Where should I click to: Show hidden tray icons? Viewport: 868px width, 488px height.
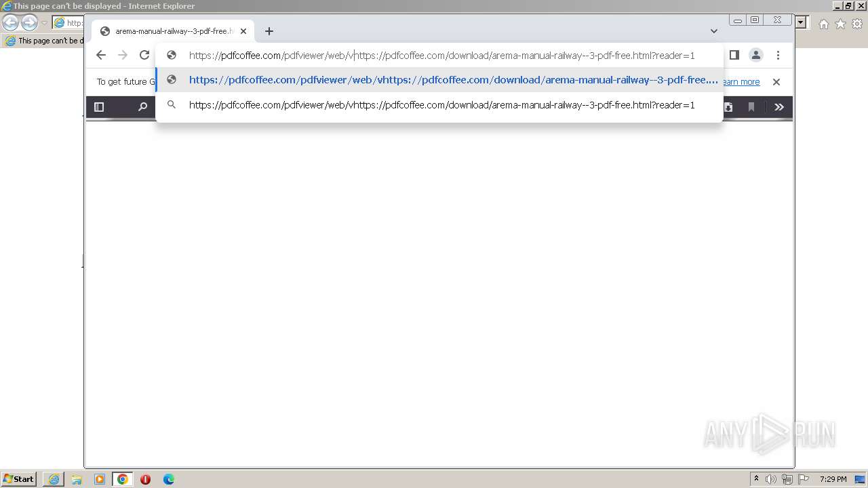tap(756, 479)
